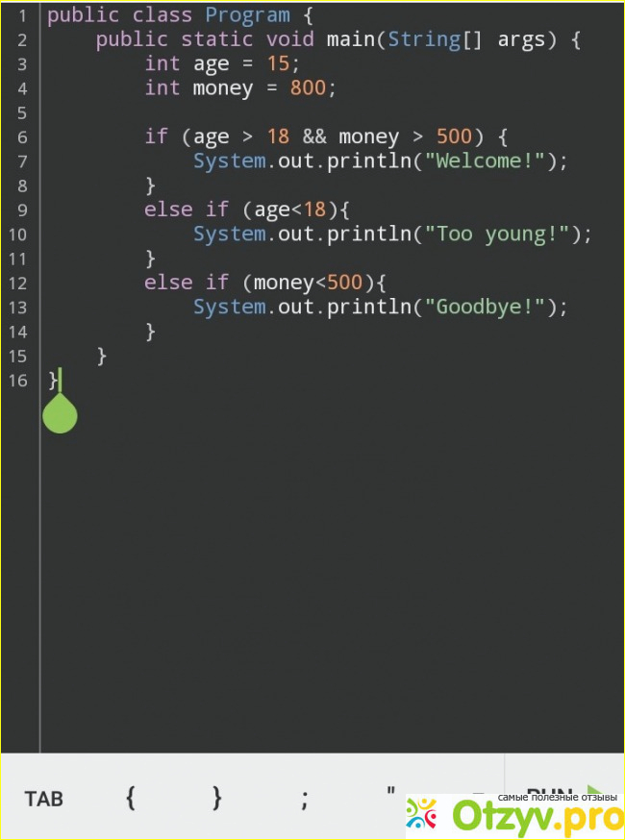The image size is (625, 840).
Task: Click the Otzyv.pro watermark logo
Action: pyautogui.click(x=512, y=816)
